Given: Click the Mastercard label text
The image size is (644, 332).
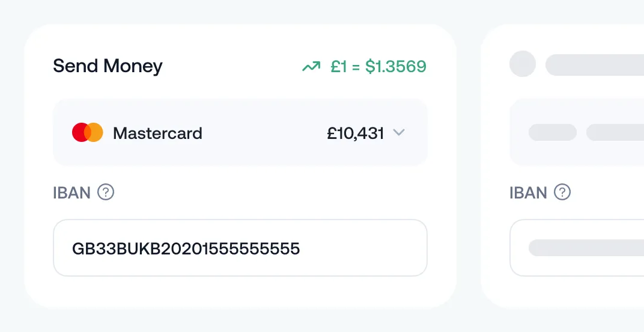Looking at the screenshot, I should click(157, 133).
